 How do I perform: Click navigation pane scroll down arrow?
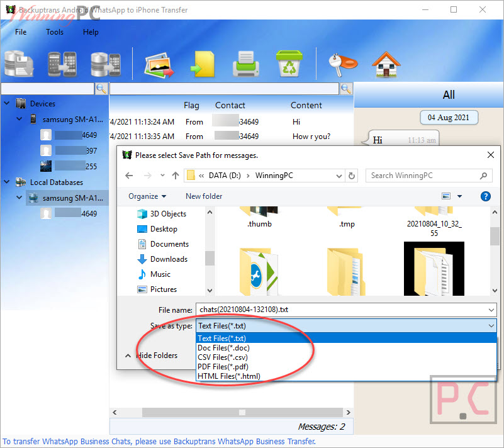click(x=210, y=290)
